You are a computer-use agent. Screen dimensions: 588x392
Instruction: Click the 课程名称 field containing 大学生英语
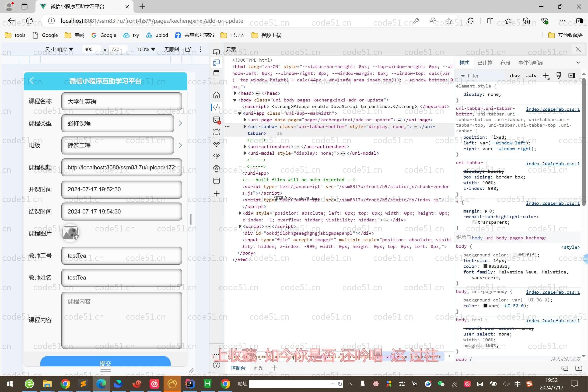point(122,101)
